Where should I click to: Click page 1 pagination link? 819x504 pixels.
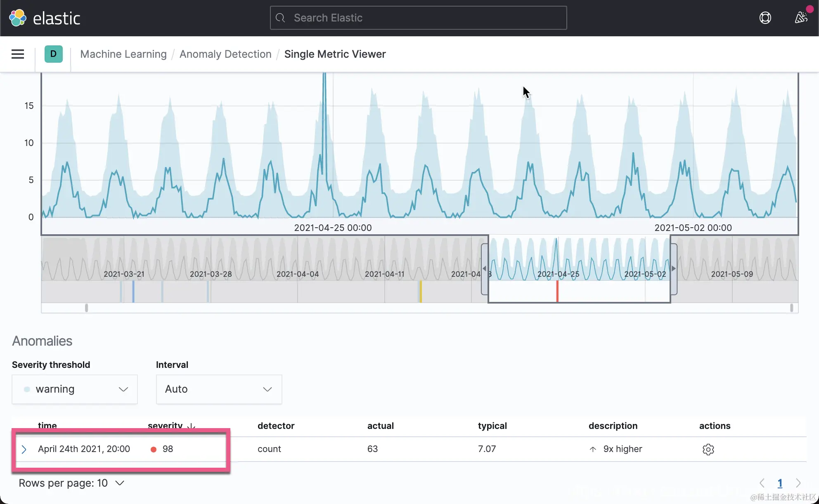pos(780,483)
